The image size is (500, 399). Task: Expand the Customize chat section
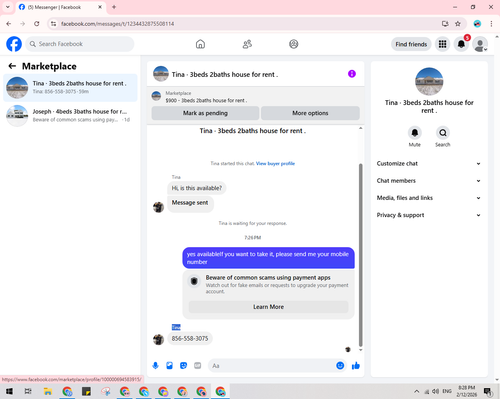[429, 163]
